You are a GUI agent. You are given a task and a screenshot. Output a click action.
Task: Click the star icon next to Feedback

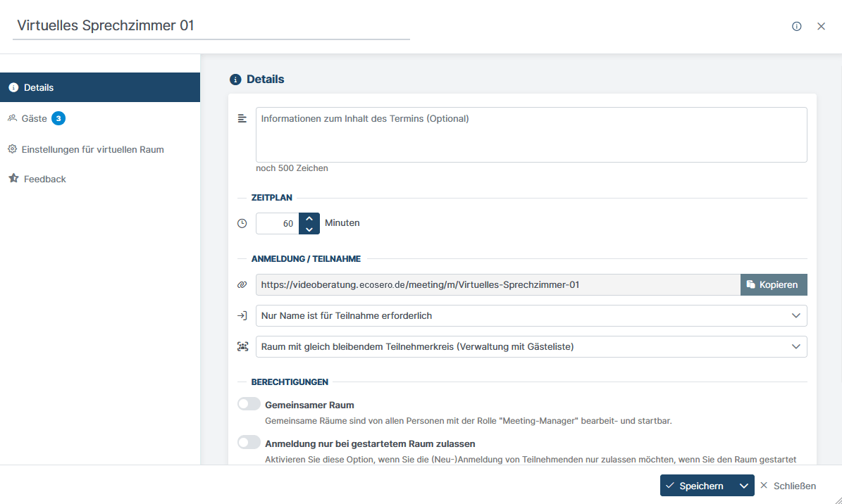[11, 179]
